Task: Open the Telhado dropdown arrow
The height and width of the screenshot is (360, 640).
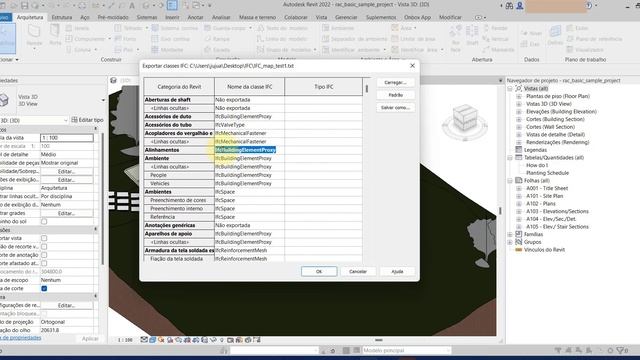Action: 147,28
